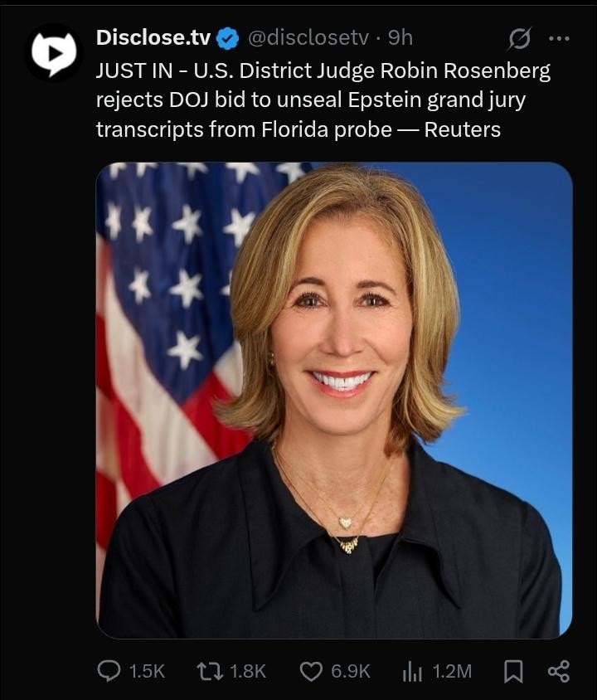Repost using the retweet arrows icon
Image resolution: width=597 pixels, height=700 pixels.
[x=210, y=671]
